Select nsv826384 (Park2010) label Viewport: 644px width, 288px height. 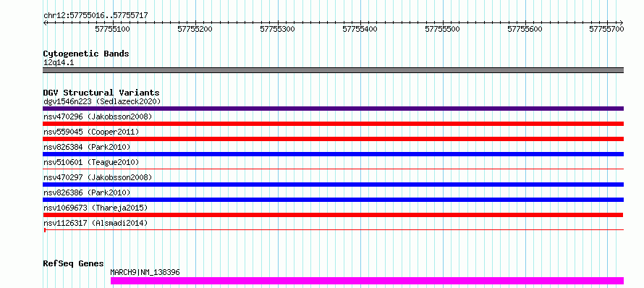87,147
